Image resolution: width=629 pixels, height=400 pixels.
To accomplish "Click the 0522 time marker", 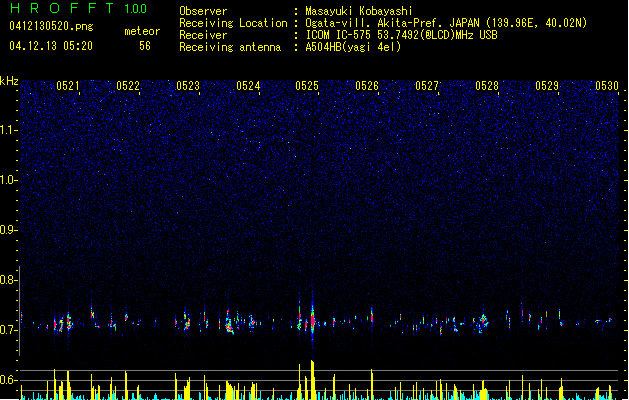I will (x=128, y=86).
